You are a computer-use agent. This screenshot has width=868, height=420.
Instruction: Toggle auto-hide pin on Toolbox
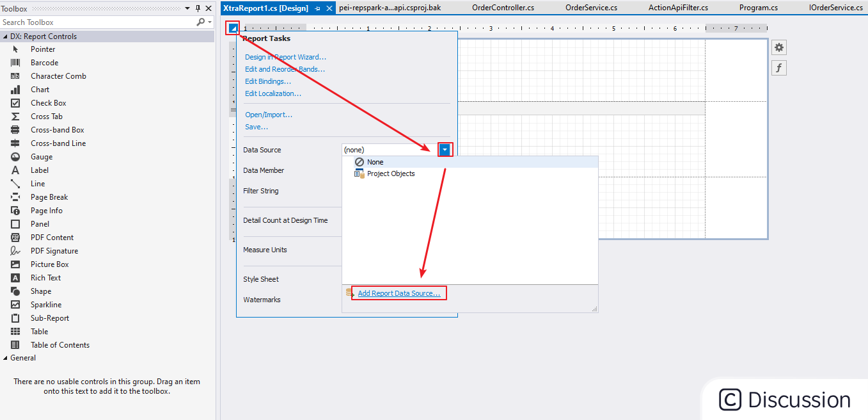pyautogui.click(x=198, y=8)
